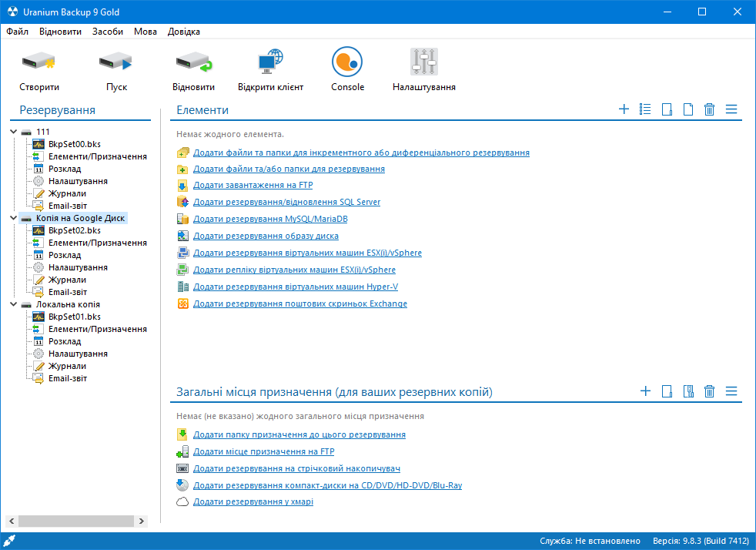
Task: Collapse the Копія на Google Диск node
Action: click(14, 217)
